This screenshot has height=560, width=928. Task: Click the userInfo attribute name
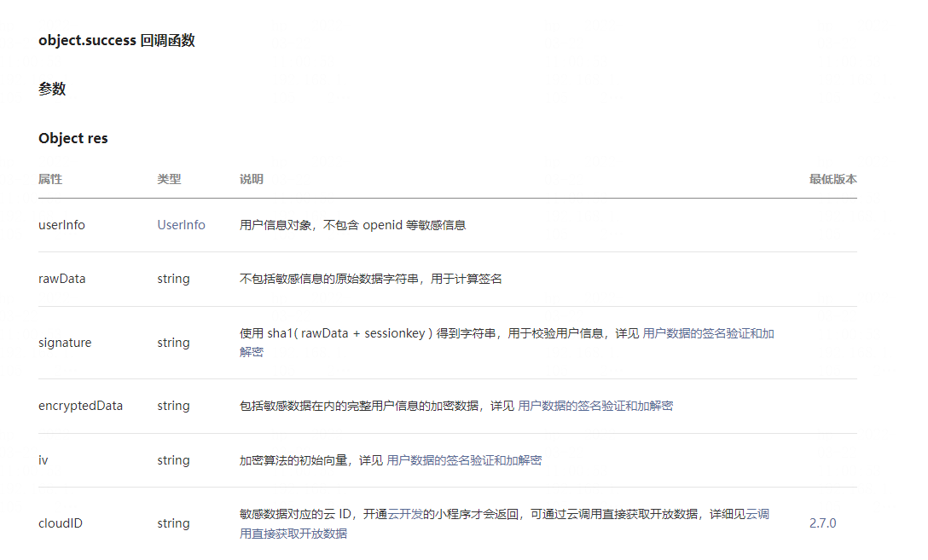pyautogui.click(x=61, y=224)
